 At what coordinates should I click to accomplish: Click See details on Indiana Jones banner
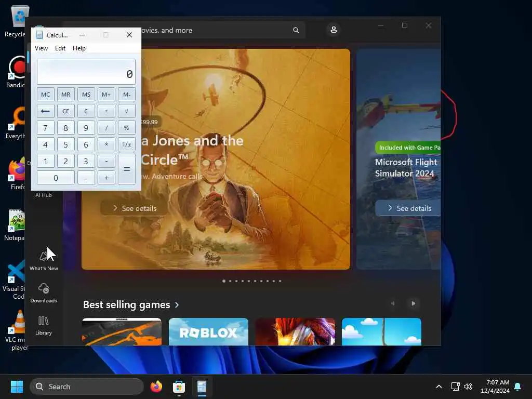coord(135,208)
